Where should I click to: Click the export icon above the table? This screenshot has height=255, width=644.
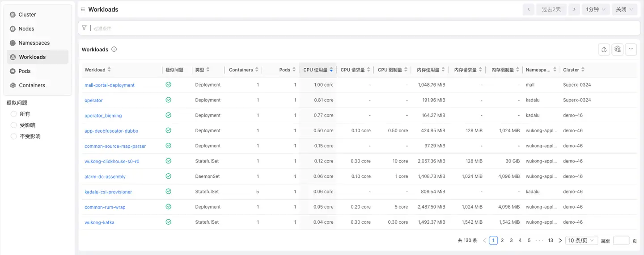click(x=604, y=50)
